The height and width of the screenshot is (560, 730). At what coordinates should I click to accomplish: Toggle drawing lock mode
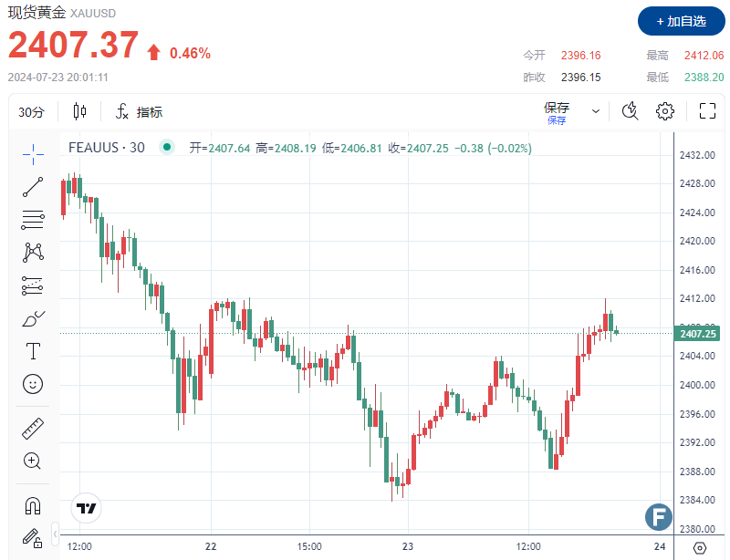click(x=33, y=538)
